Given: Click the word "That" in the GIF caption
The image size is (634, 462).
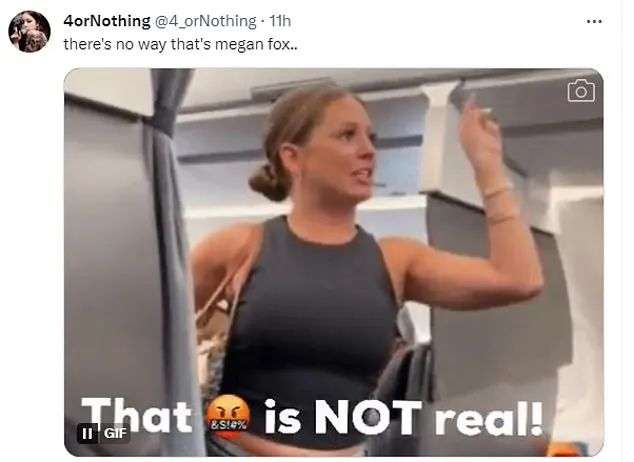Looking at the screenshot, I should (x=136, y=415).
